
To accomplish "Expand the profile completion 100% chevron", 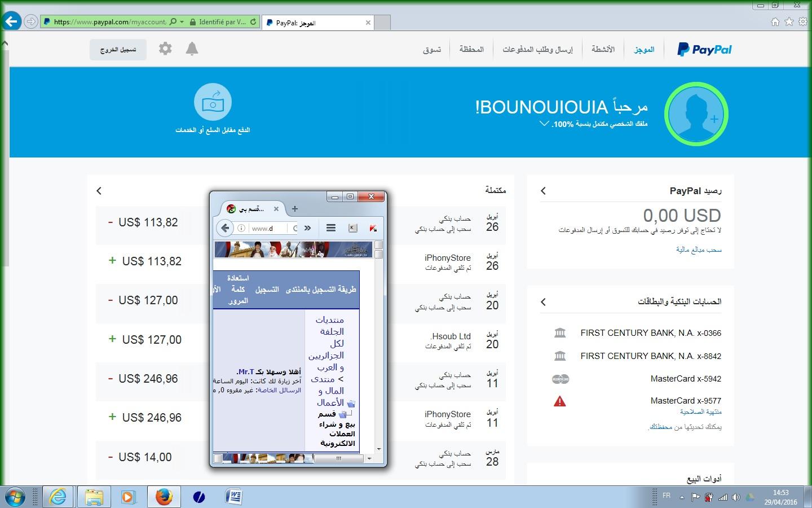I will [544, 124].
